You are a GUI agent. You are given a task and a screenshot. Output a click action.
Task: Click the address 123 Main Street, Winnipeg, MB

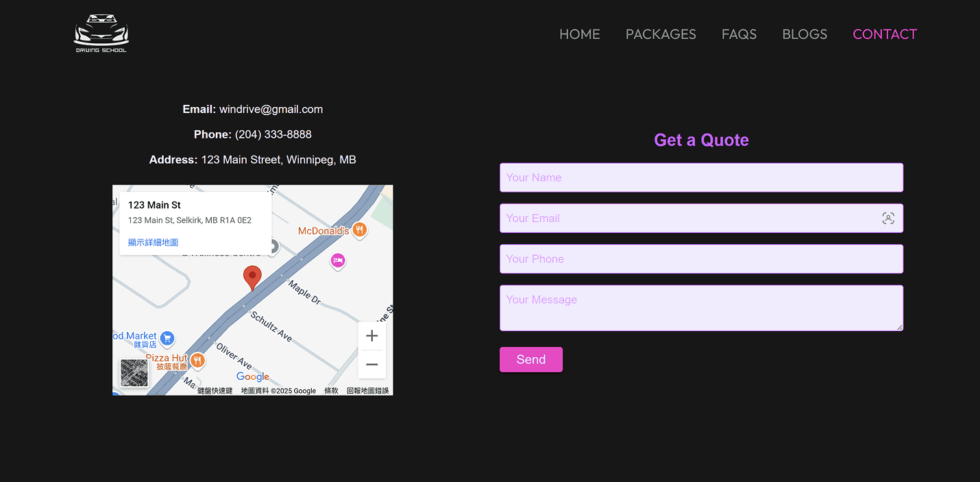point(279,160)
